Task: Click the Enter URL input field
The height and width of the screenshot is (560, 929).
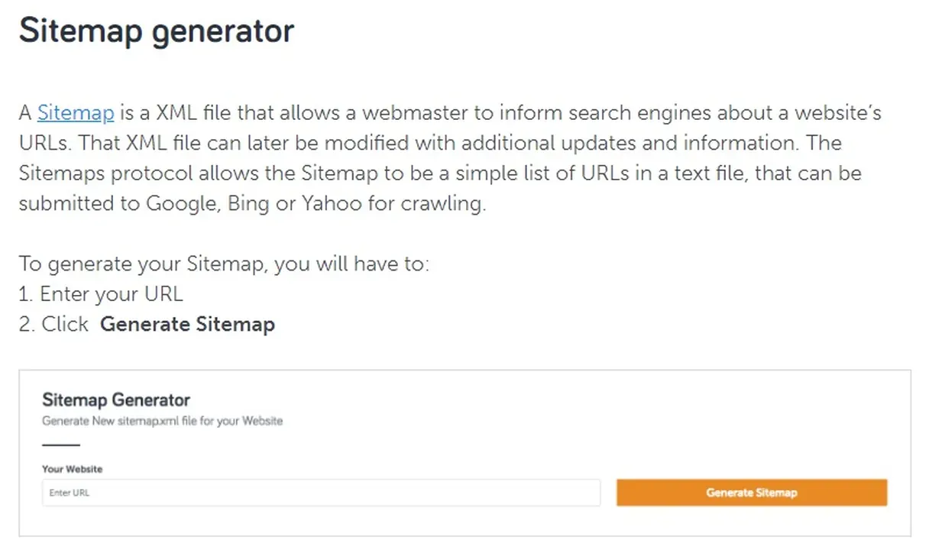Action: tap(321, 493)
